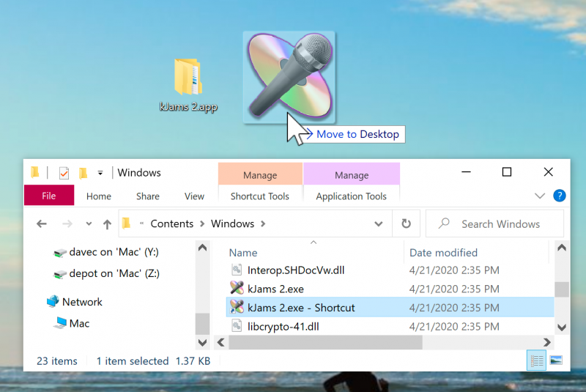Go forward with the right arrow button
586x392 pixels.
(67, 223)
